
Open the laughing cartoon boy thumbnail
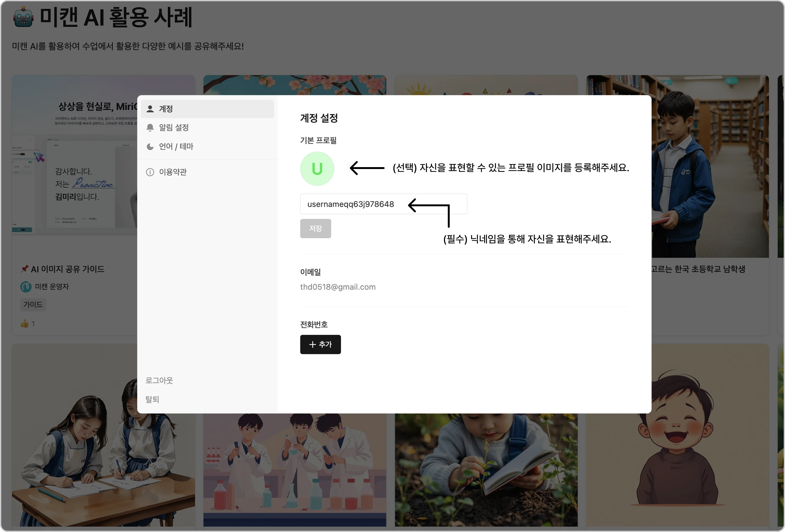pyautogui.click(x=678, y=435)
